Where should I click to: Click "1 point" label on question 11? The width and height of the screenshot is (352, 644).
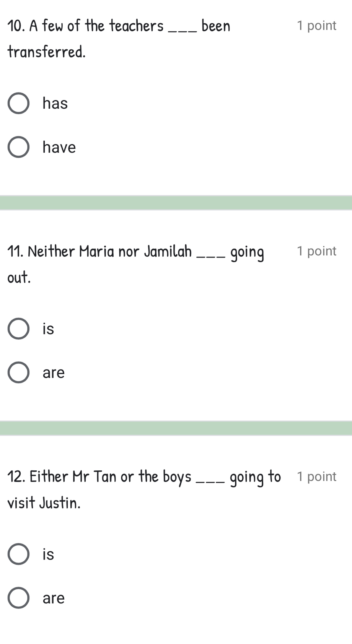316,251
